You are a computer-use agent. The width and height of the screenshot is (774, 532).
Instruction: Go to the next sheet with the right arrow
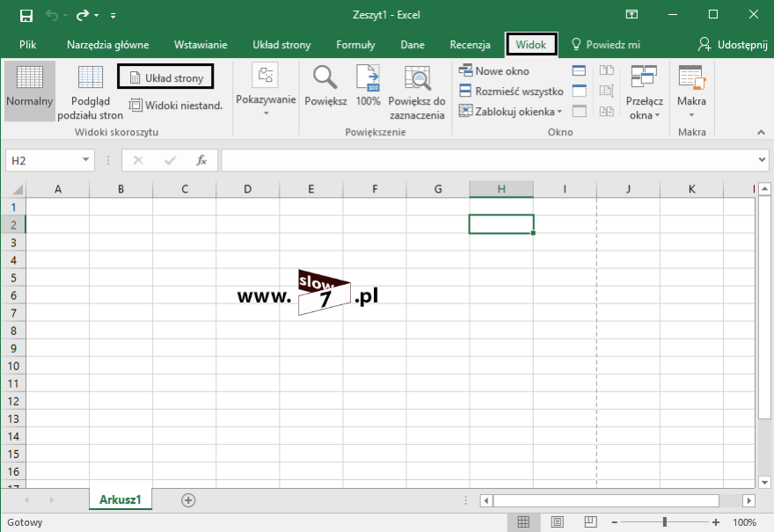[x=51, y=500]
